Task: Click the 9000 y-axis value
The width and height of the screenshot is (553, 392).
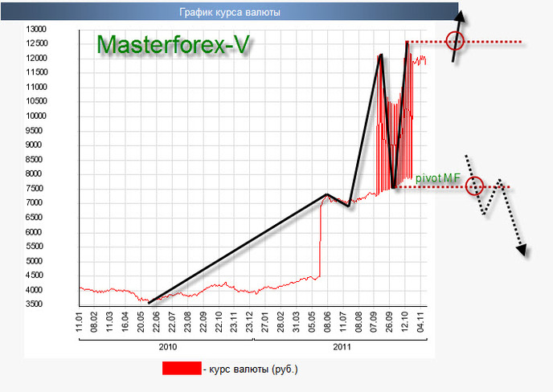Action: [x=34, y=145]
